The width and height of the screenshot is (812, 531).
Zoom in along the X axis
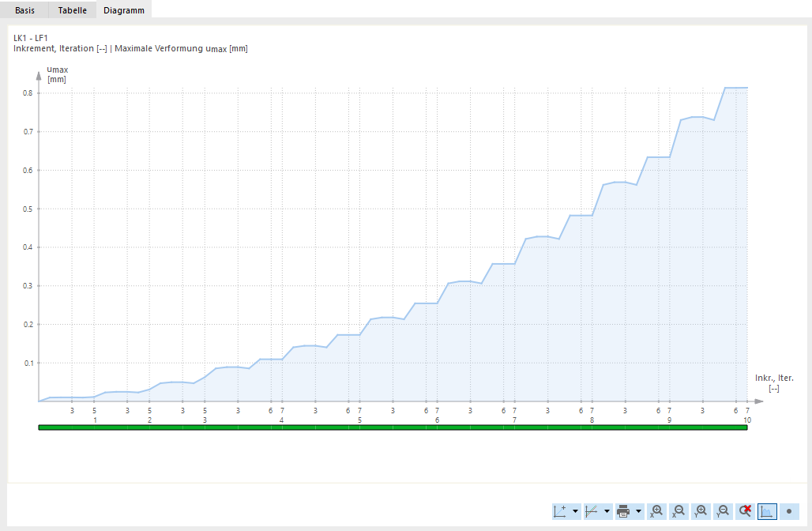coord(656,511)
